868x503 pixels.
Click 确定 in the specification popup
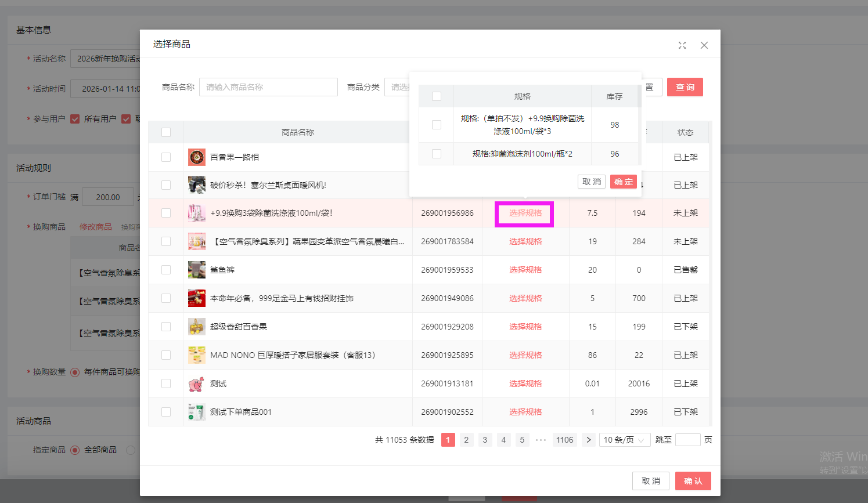[623, 182]
